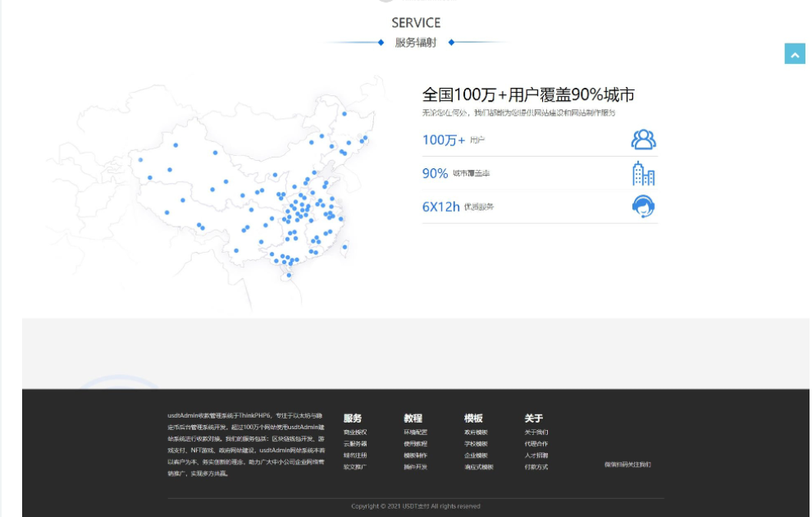
Task: Click the users group icon
Action: coord(643,140)
